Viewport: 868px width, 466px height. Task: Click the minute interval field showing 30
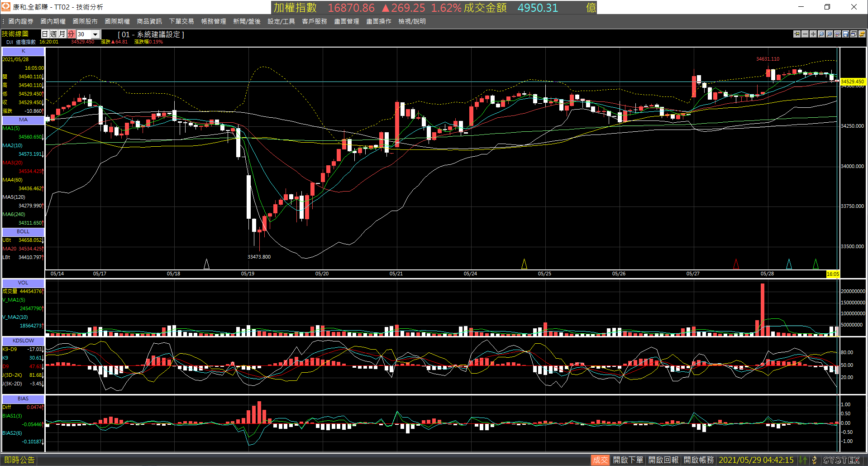[x=84, y=34]
